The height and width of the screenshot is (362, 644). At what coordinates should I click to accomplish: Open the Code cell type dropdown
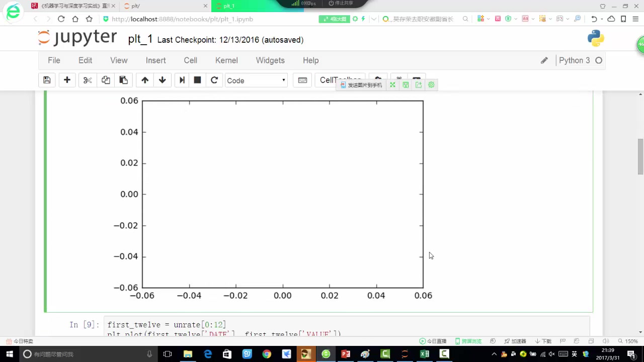(x=256, y=80)
